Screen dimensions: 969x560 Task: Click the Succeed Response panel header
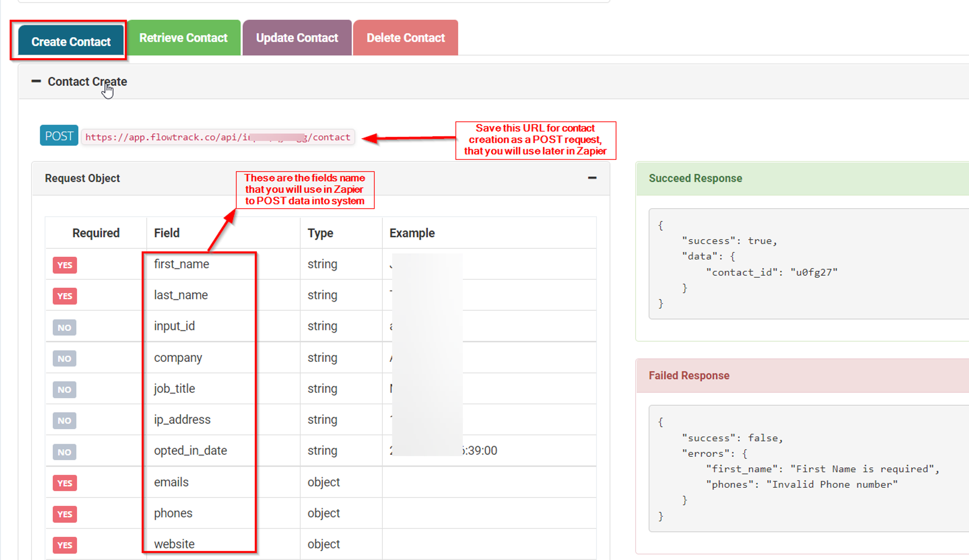(695, 178)
